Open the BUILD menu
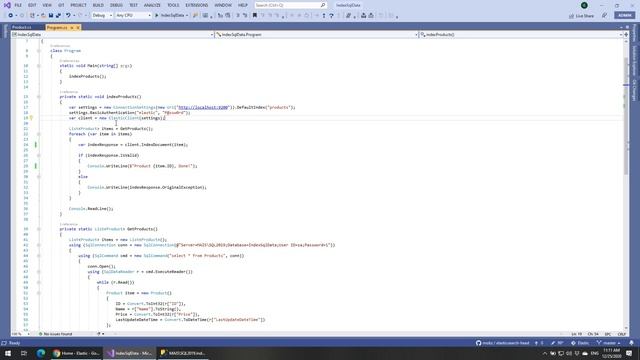Viewport: 640px width, 360px height. coord(98,5)
